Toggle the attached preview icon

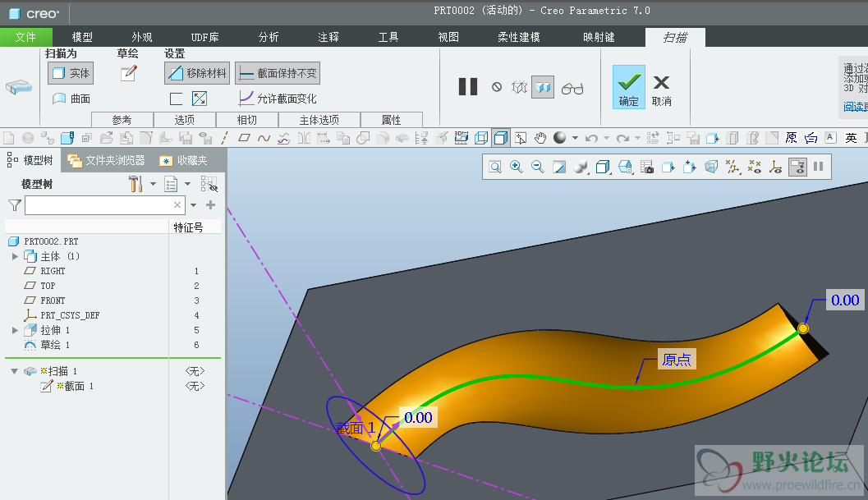tap(543, 87)
